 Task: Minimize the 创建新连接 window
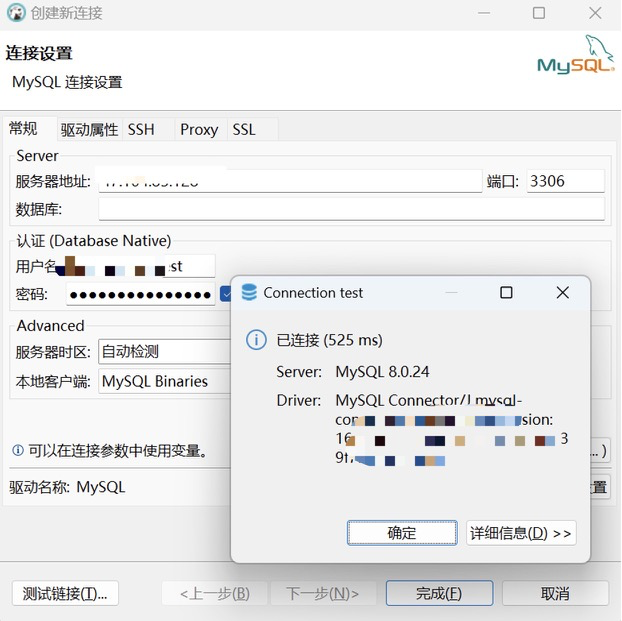point(484,13)
